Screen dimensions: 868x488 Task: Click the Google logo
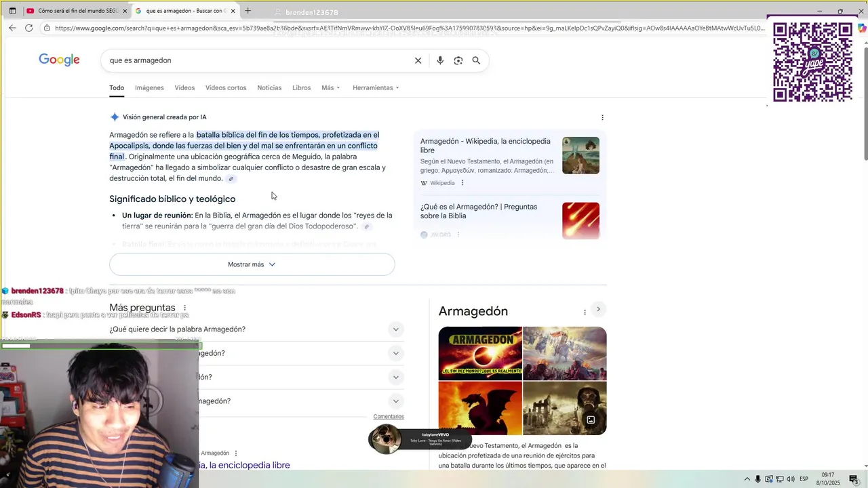tap(59, 60)
